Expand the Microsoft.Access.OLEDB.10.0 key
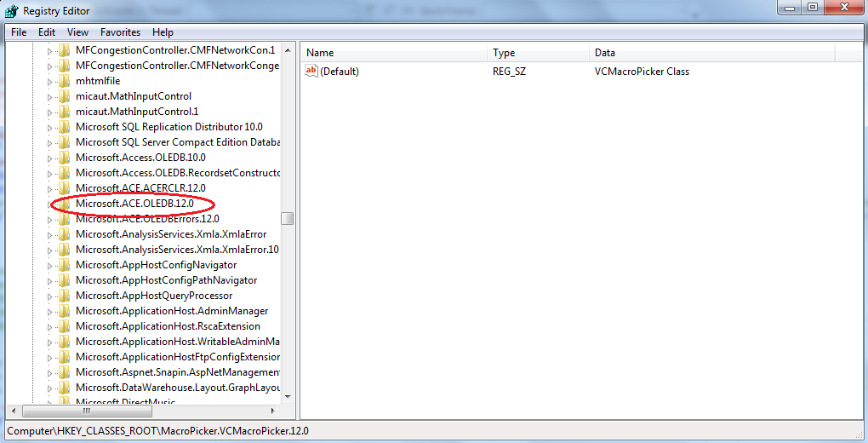The height and width of the screenshot is (443, 868). click(x=49, y=158)
